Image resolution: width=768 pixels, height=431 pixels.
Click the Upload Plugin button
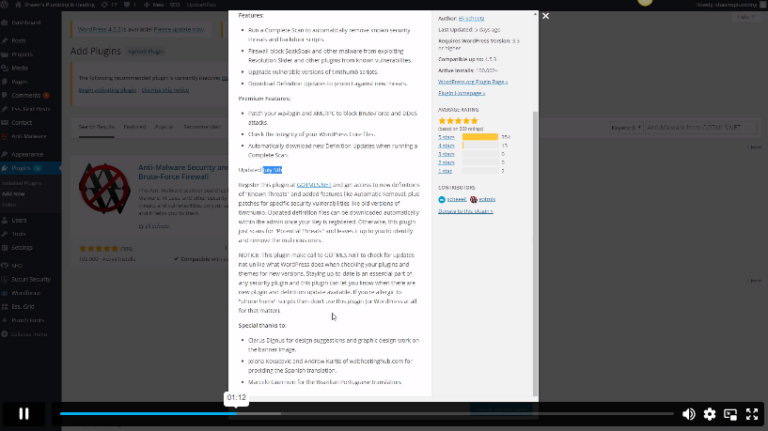(146, 51)
